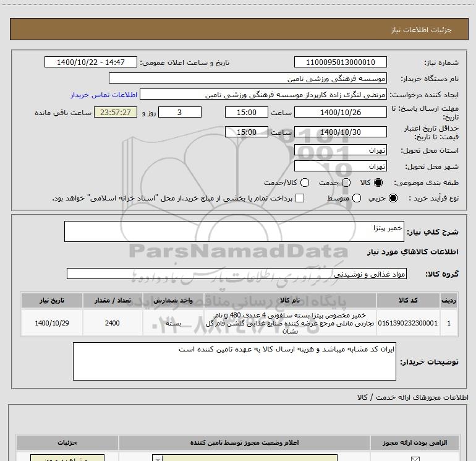476x461 pixels.
Task: Click the request creator name field
Action: (x=263, y=95)
